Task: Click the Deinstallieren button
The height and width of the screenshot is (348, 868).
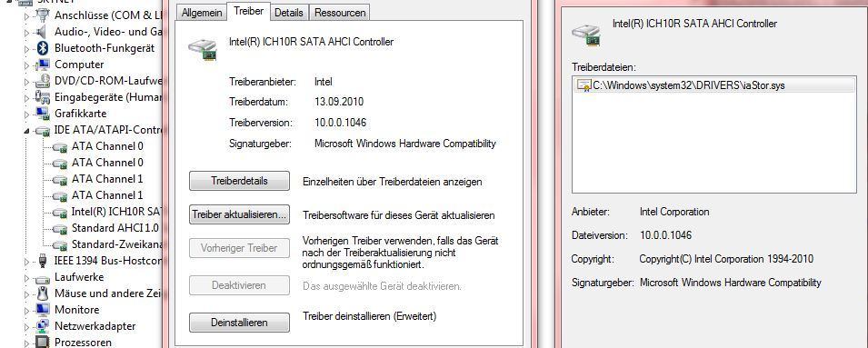Action: [239, 323]
